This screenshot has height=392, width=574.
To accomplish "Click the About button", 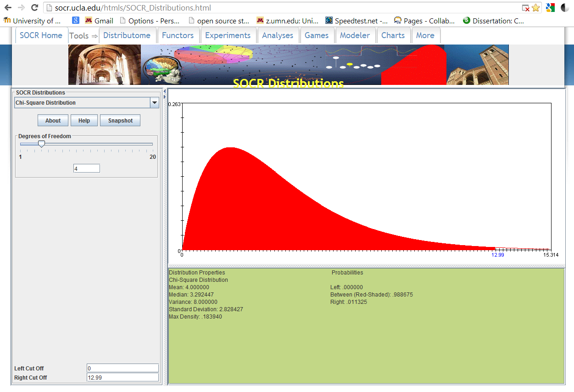I will tap(53, 121).
